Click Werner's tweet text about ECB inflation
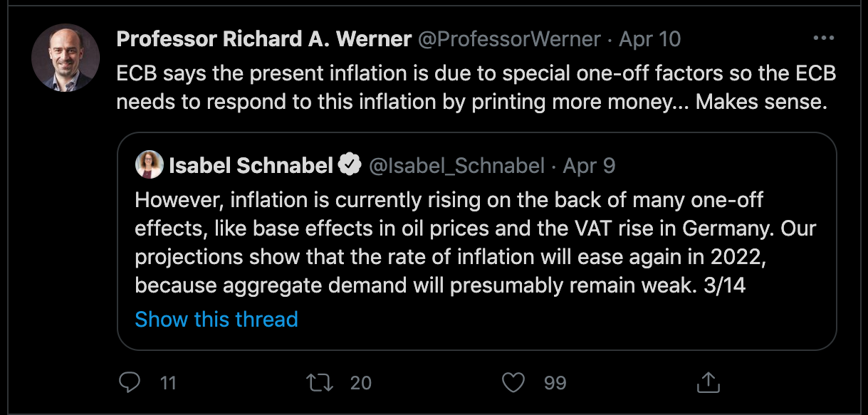 coord(476,88)
